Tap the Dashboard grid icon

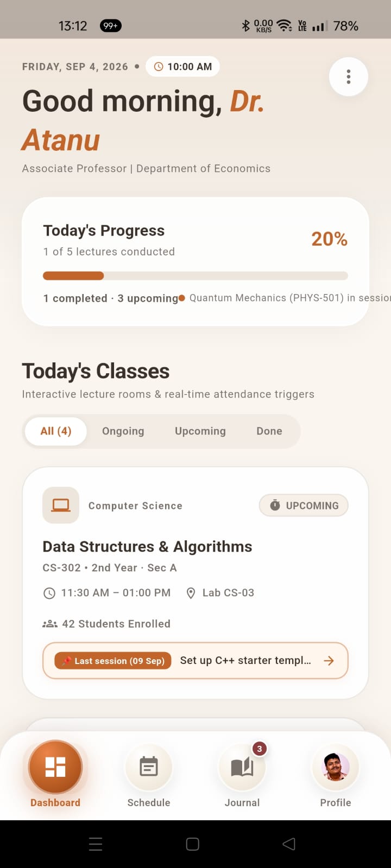pyautogui.click(x=55, y=767)
